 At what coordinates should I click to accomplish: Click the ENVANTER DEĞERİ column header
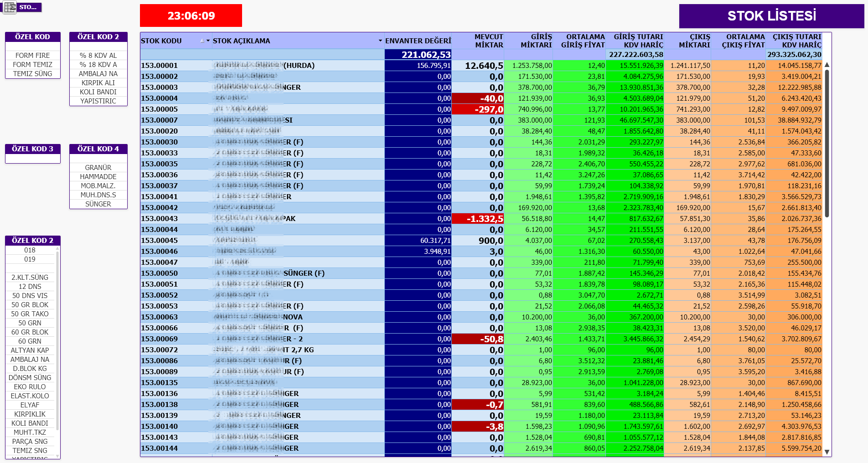[418, 41]
